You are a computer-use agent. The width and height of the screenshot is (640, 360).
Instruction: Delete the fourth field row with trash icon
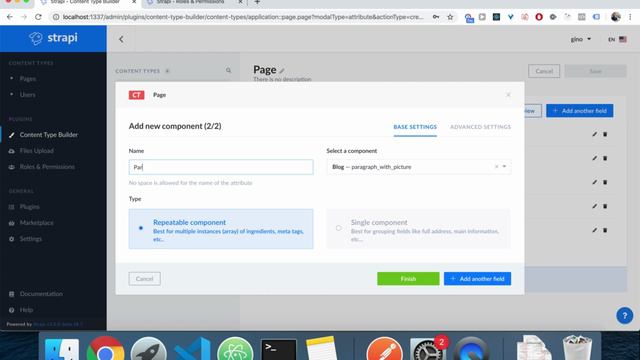[605, 206]
